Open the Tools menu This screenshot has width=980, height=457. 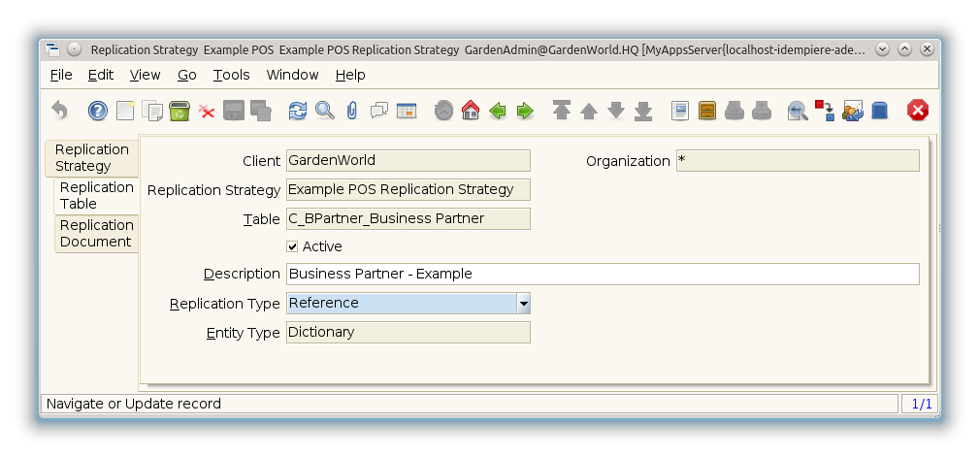click(x=231, y=75)
